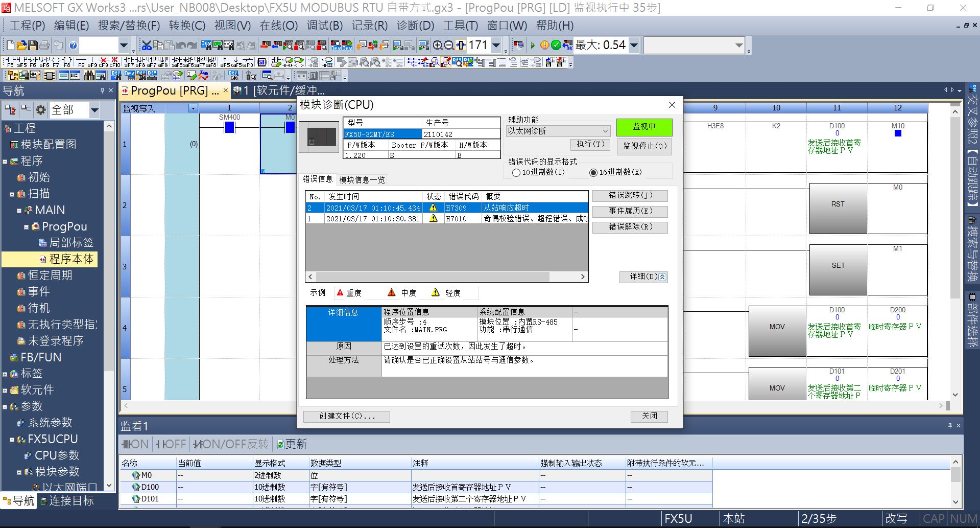Switch to the 模块信息一览 tab
The height and width of the screenshot is (528, 980).
click(x=362, y=180)
